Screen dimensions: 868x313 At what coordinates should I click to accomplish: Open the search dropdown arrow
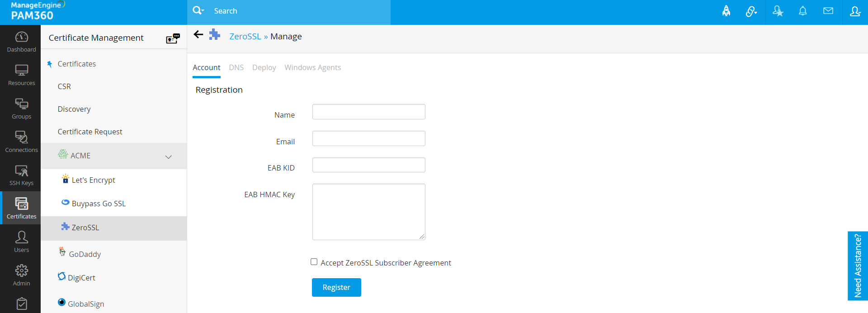(x=198, y=10)
